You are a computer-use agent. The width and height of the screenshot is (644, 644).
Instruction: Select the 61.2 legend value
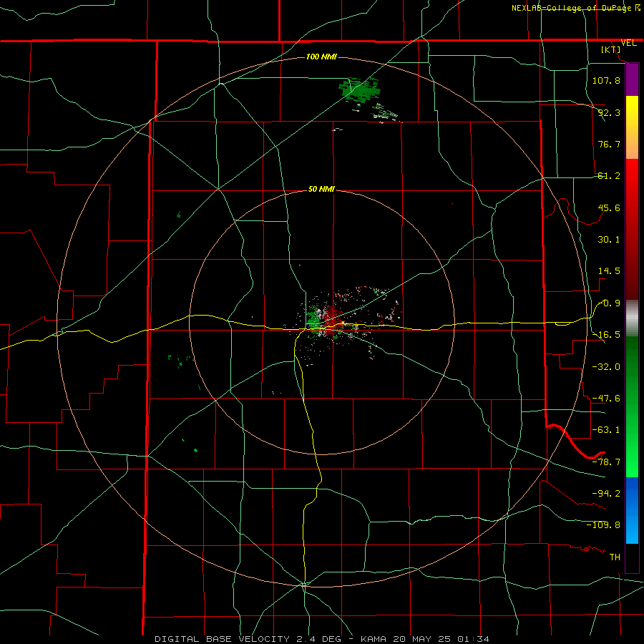tap(609, 176)
